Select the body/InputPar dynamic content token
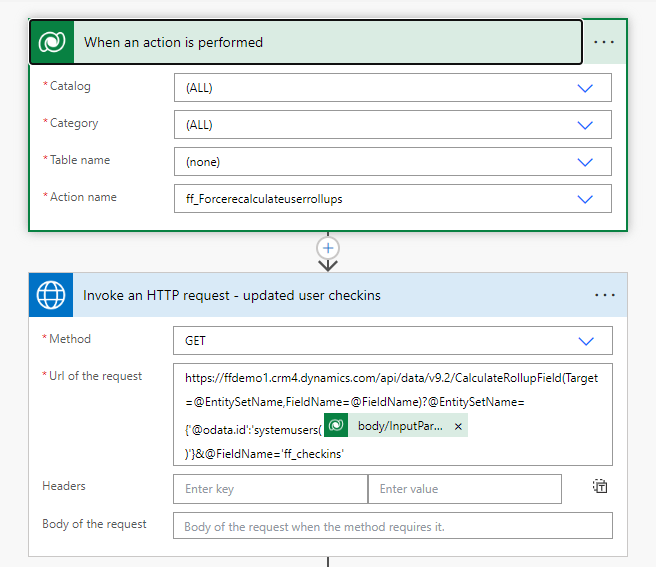The image size is (656, 567). tap(400, 426)
